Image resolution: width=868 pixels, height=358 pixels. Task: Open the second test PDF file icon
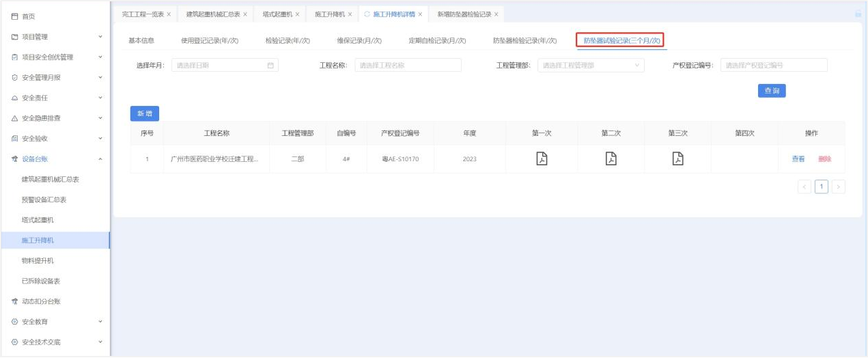click(611, 159)
